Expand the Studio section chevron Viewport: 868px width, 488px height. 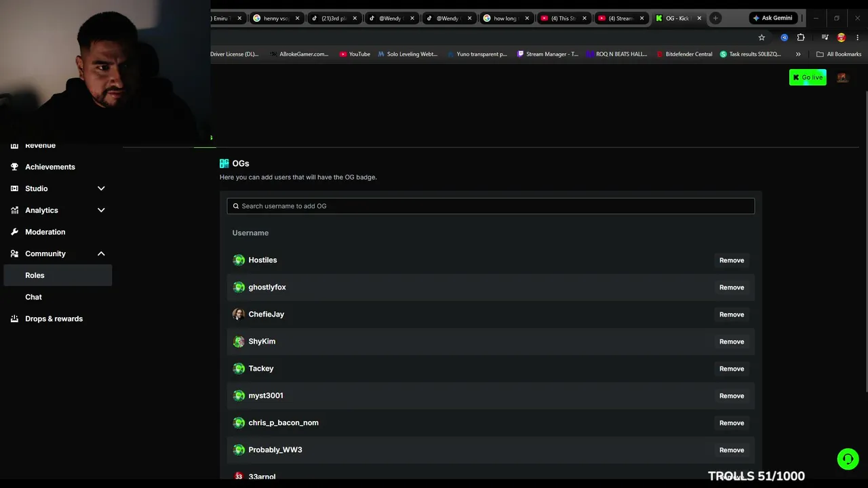101,188
